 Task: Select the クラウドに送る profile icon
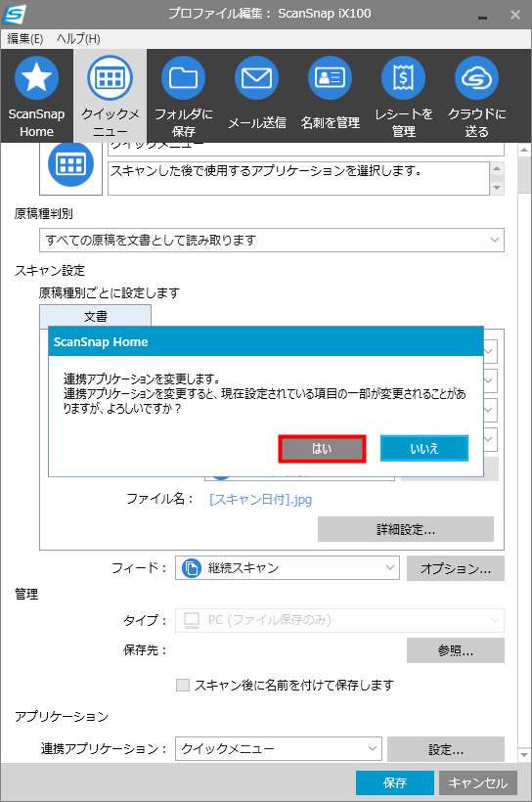coord(476,77)
